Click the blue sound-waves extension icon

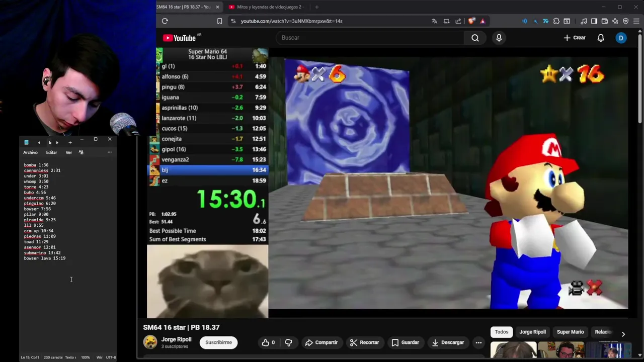(525, 21)
